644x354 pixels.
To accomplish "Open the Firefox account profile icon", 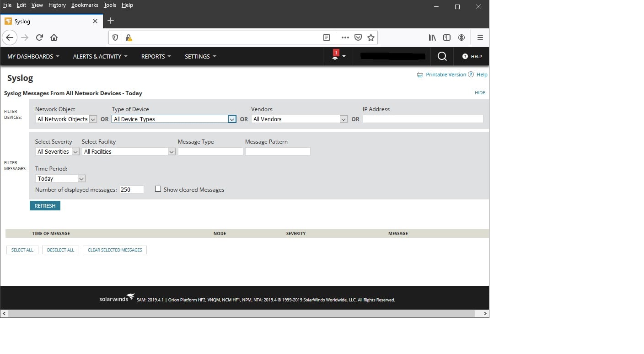I will [462, 38].
